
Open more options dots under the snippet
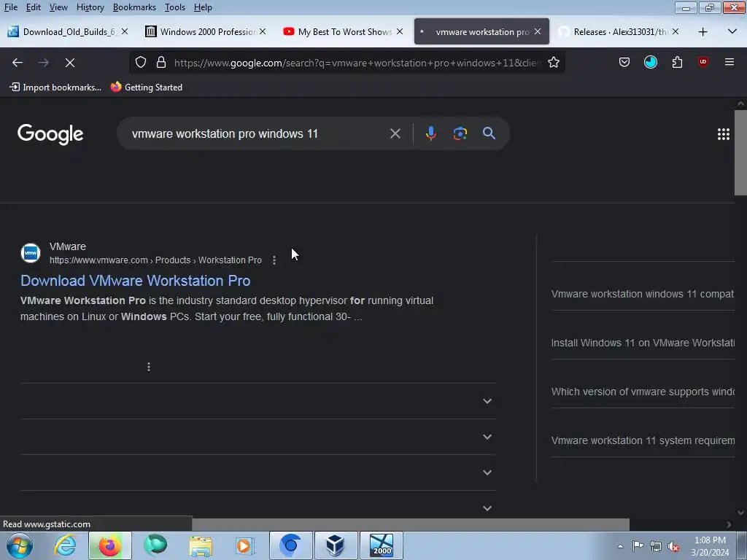[149, 367]
